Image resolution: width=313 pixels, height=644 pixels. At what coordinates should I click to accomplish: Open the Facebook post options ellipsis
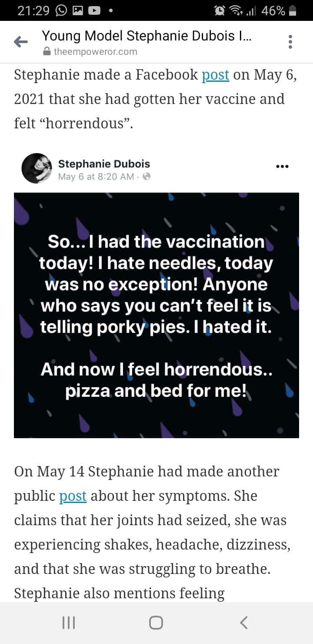(282, 166)
